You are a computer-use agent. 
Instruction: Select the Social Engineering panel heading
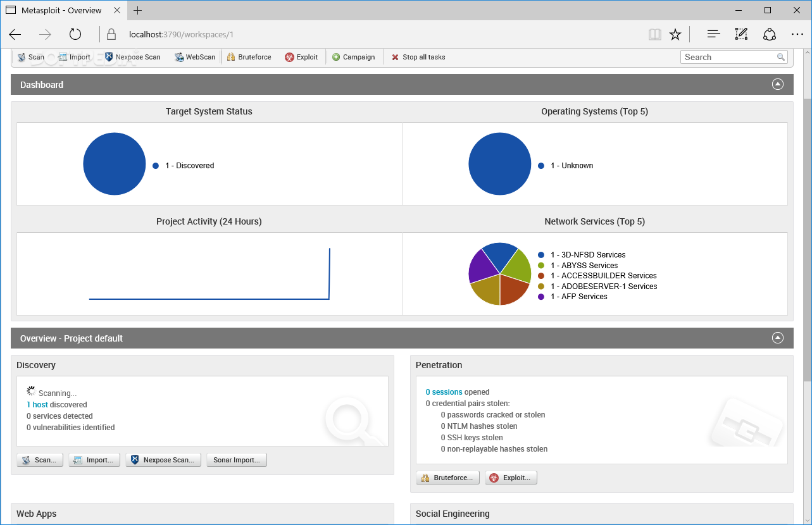pos(453,514)
